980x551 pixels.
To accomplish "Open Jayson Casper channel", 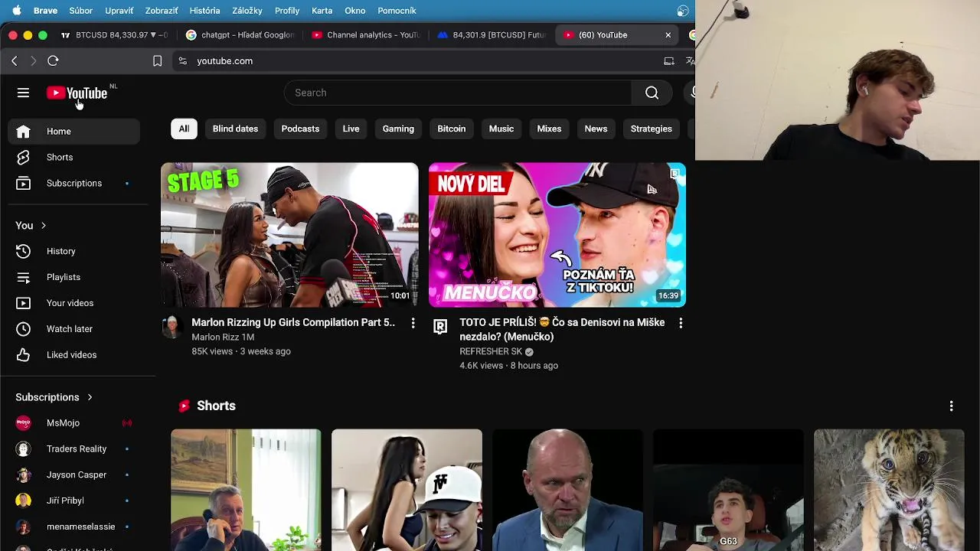I will pyautogui.click(x=73, y=475).
